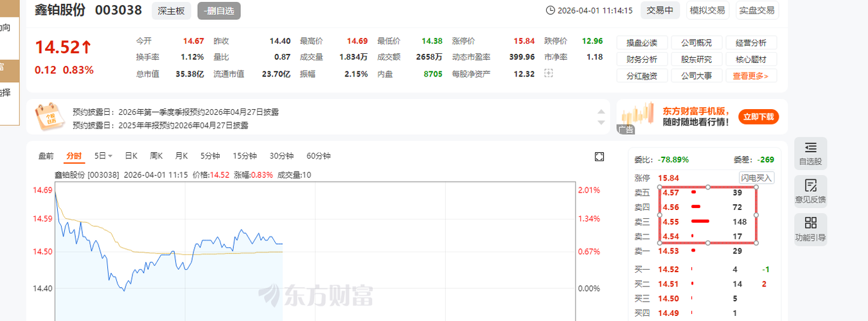Open 核心题材 link
Viewport: 868px width, 321px height.
(751, 60)
